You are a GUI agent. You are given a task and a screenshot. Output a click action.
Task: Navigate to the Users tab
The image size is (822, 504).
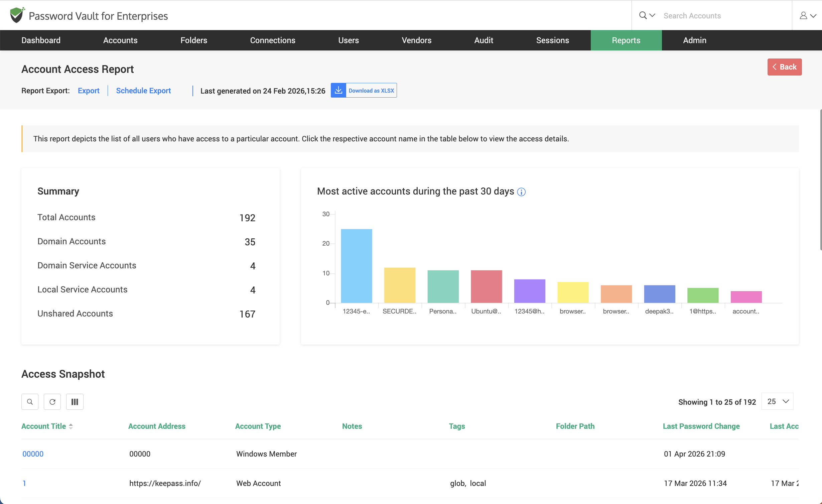349,40
